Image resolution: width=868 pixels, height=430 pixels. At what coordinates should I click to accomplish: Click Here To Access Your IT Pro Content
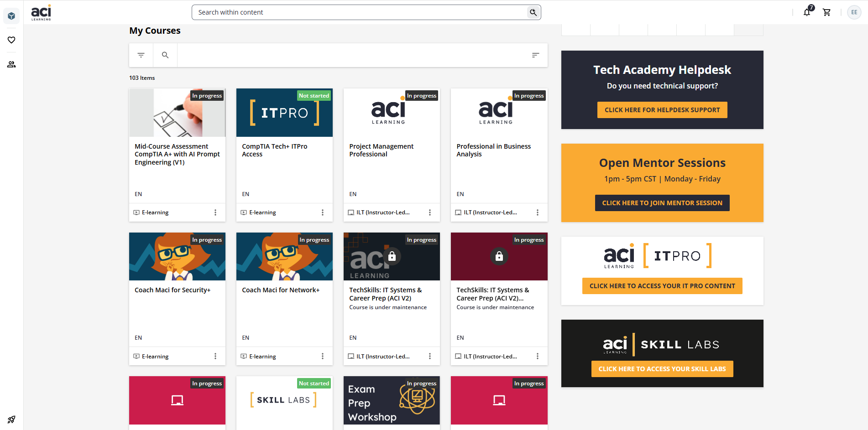[x=662, y=286]
